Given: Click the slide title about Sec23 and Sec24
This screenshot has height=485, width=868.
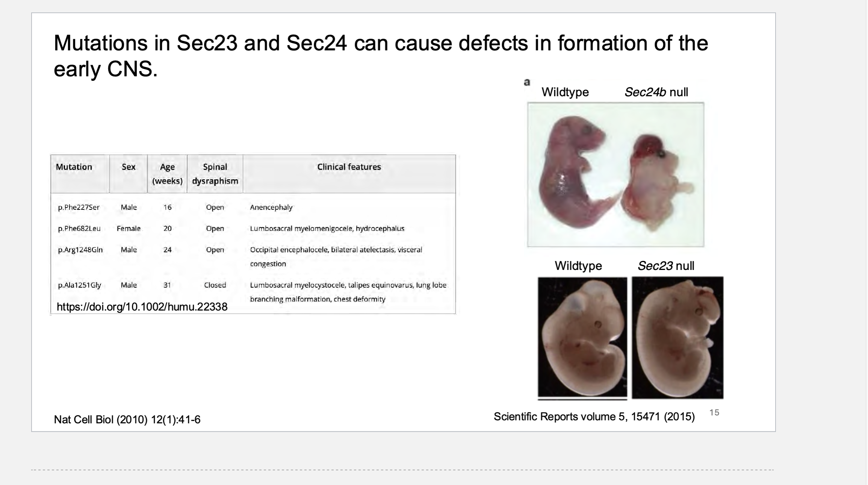Looking at the screenshot, I should 381,56.
